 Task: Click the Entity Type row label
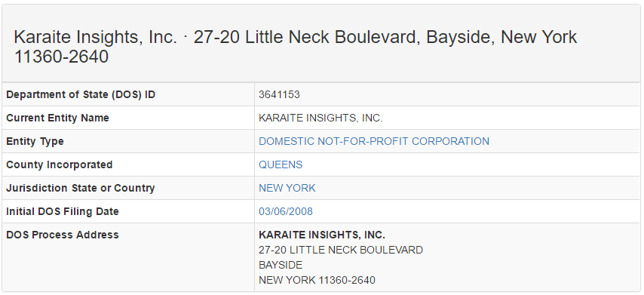point(35,141)
